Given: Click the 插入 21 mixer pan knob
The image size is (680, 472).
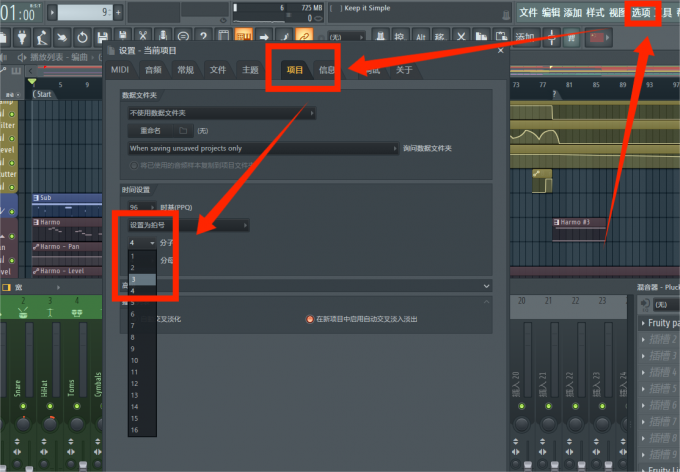Looking at the screenshot, I should pos(549,424).
